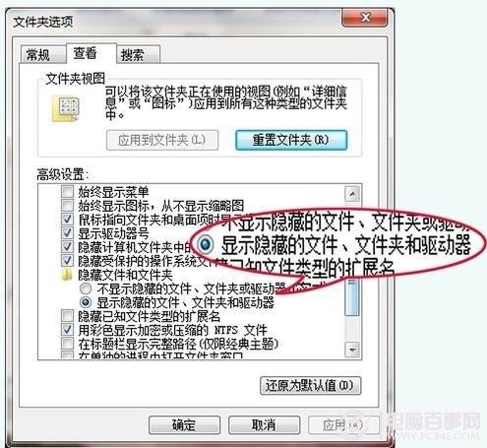
Task: Select 显示隐藏的文件、文件夹和驱动器 radio option in list
Action: pyautogui.click(x=86, y=302)
